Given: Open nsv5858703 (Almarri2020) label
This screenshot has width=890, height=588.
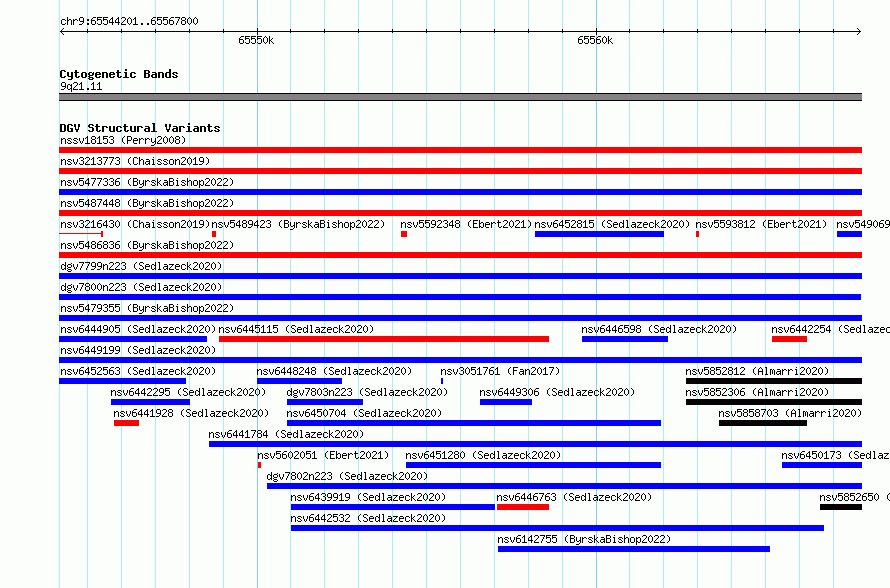Looking at the screenshot, I should [x=790, y=413].
